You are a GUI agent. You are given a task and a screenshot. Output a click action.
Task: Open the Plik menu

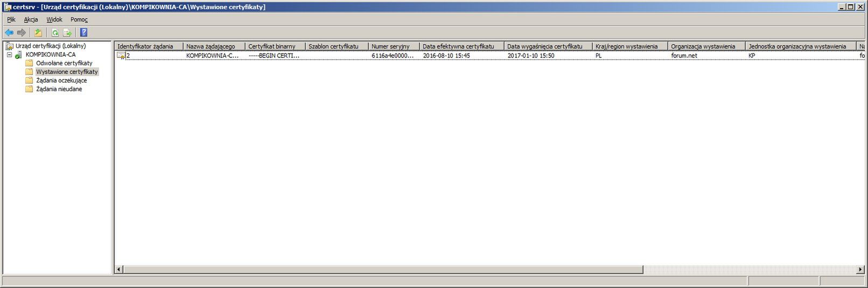click(x=11, y=19)
